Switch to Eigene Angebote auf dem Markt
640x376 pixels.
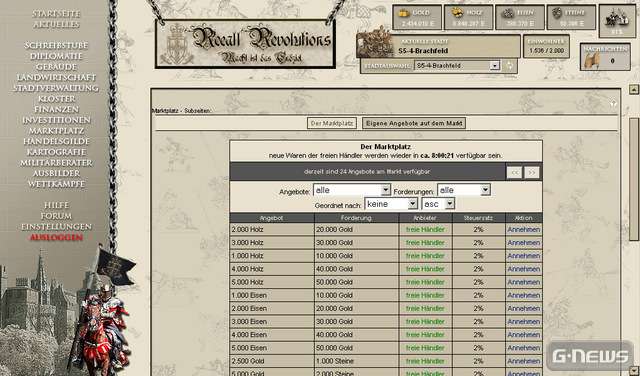414,123
